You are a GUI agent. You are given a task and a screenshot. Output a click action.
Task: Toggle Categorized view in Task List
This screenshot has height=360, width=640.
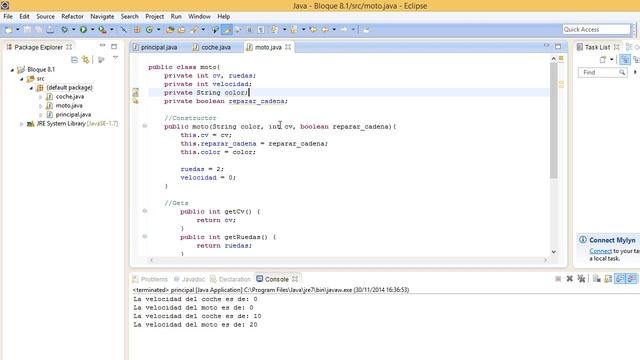pyautogui.click(x=624, y=60)
